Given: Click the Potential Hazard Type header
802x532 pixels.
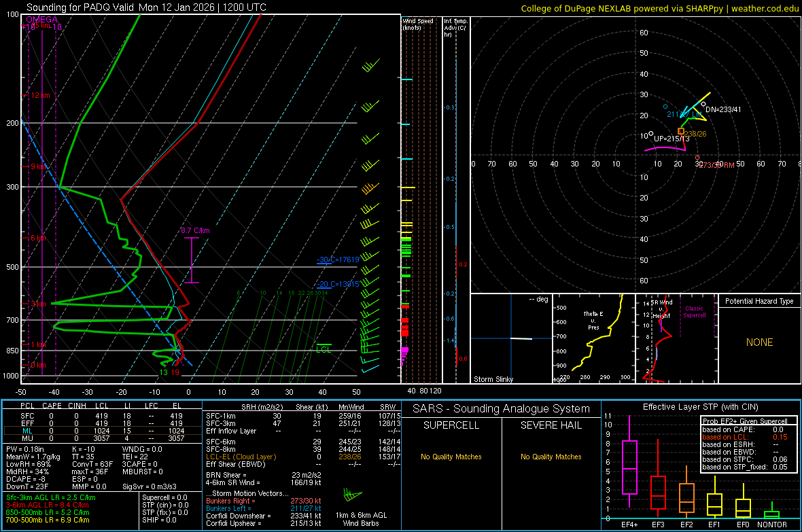Looking at the screenshot, I should 759,301.
